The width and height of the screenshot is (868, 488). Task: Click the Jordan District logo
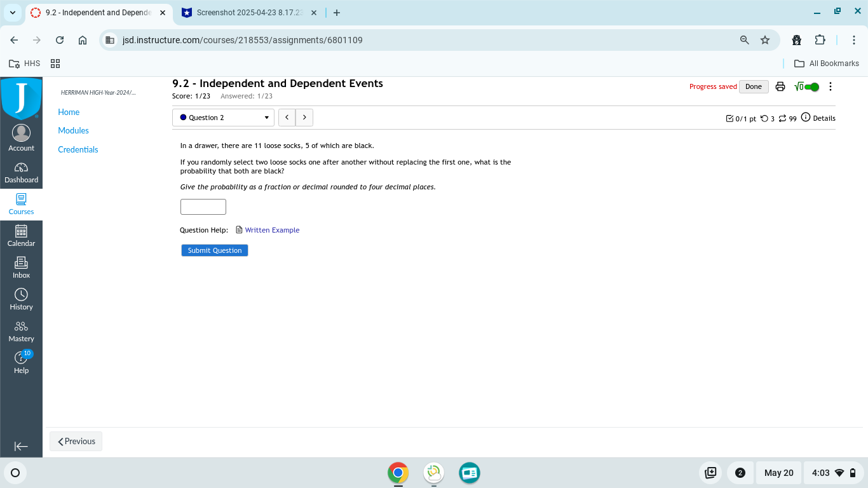click(21, 98)
